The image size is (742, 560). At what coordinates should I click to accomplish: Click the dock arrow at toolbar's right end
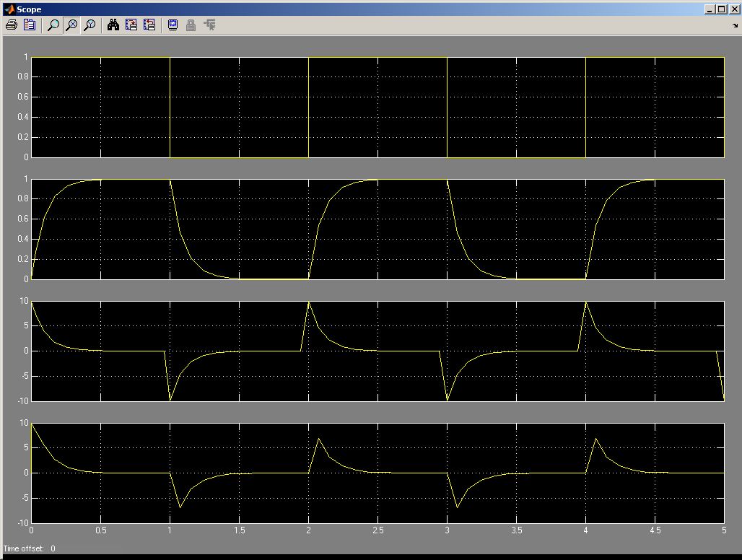click(x=735, y=25)
